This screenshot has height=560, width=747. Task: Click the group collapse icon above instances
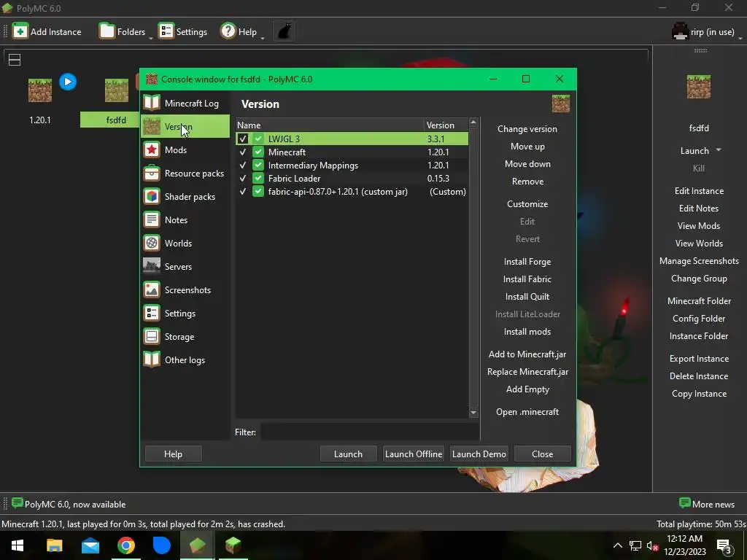15,60
